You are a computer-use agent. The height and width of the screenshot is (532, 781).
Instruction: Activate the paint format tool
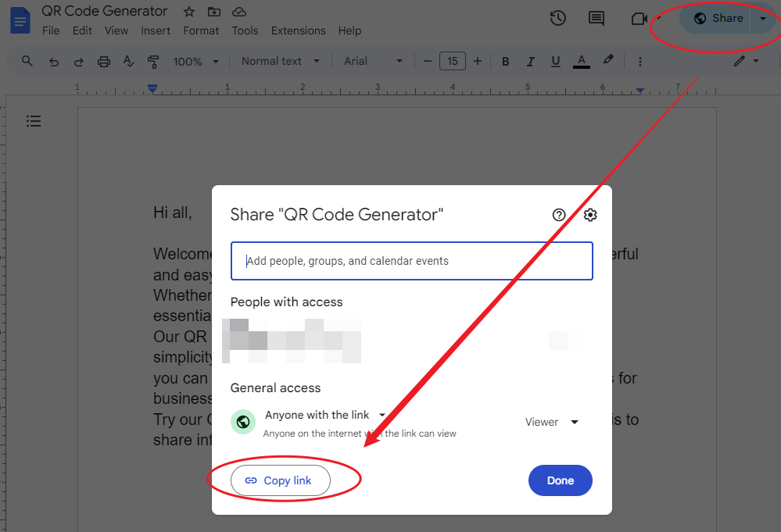(x=153, y=62)
